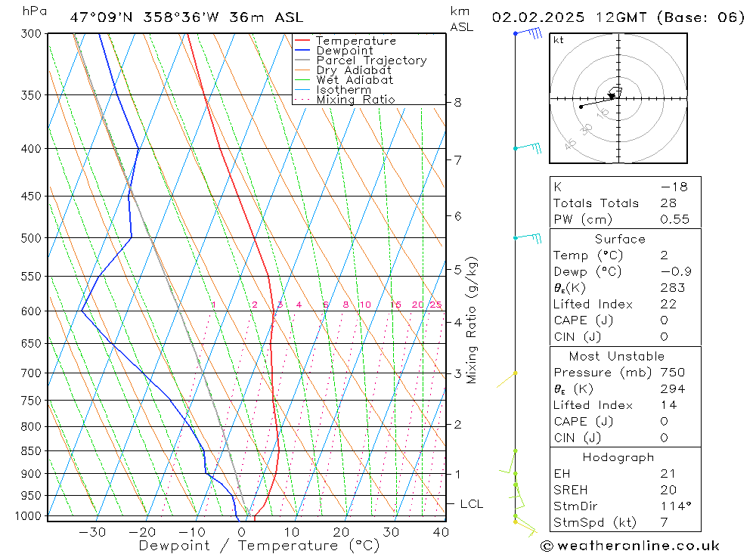Image resolution: width=756 pixels, height=554 pixels.
Task: Click the surface theta-E value 283
Action: click(x=673, y=288)
